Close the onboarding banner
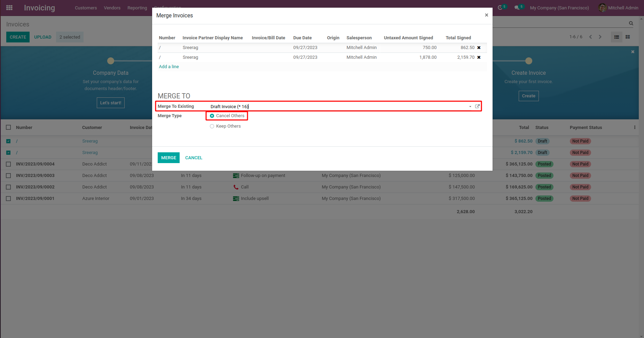The height and width of the screenshot is (338, 644). (x=633, y=52)
